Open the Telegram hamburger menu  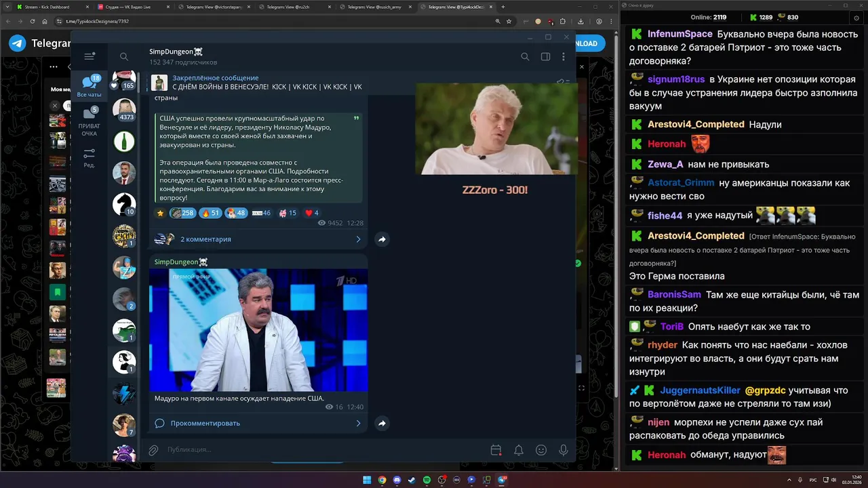coord(89,57)
